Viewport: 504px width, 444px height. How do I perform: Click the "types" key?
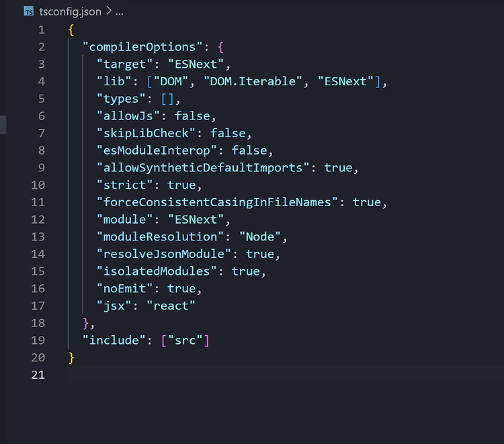click(121, 99)
